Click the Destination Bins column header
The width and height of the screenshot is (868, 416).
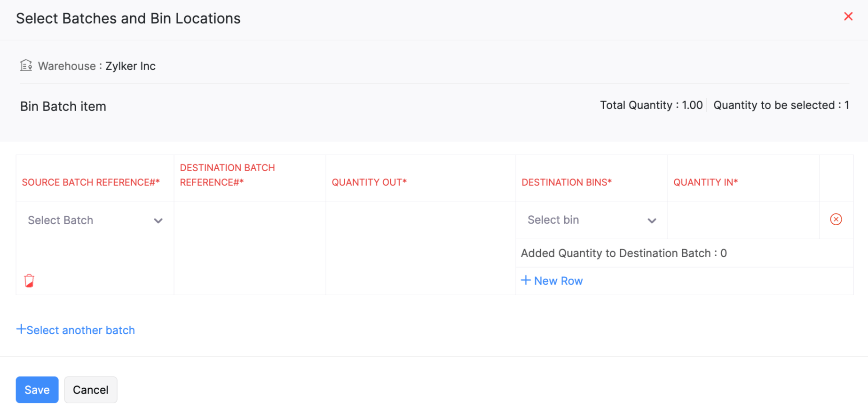coord(566,182)
